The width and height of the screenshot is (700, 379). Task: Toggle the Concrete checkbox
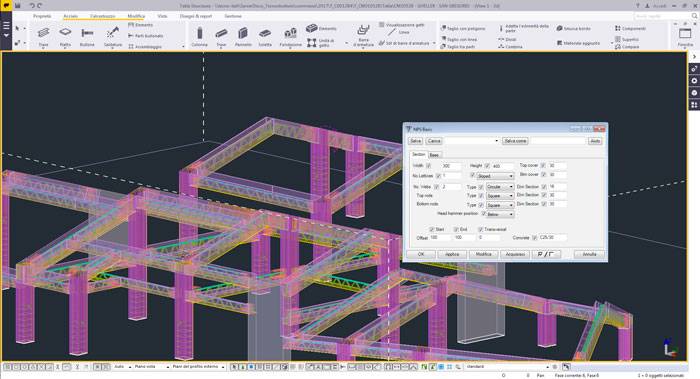click(x=534, y=237)
